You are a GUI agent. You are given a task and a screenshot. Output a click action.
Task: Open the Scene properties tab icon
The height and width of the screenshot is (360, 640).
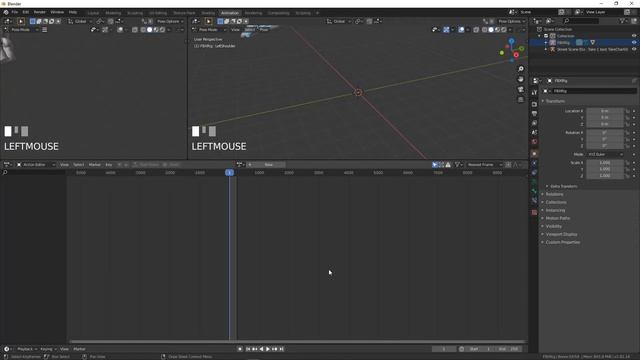coord(534,133)
